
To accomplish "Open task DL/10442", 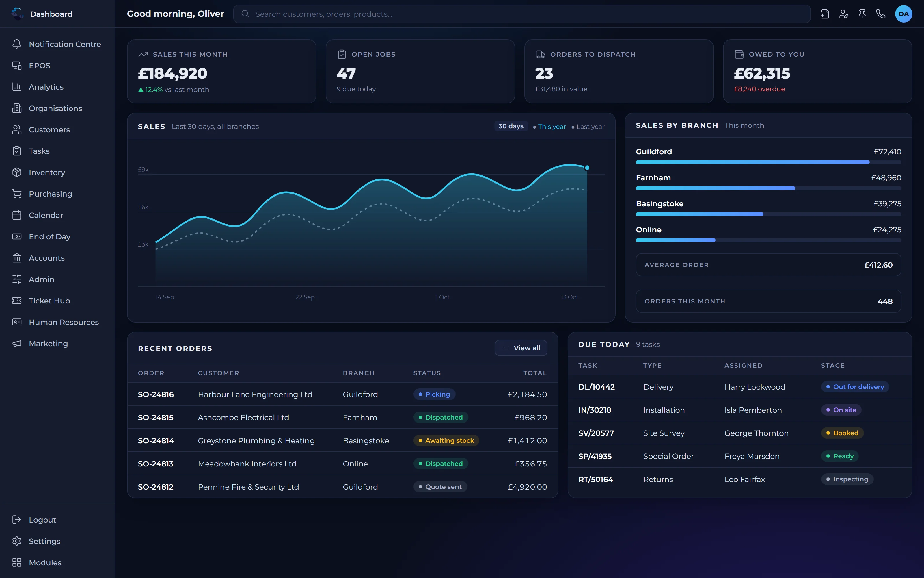I will [596, 387].
